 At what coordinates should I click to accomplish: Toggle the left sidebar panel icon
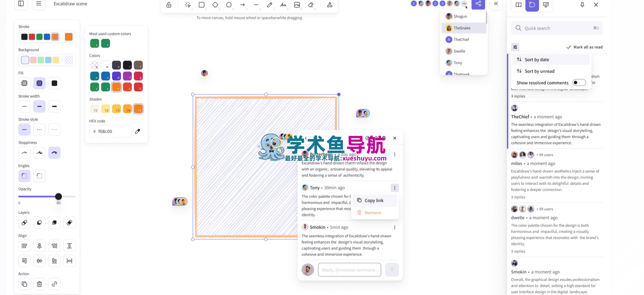click(x=21, y=4)
